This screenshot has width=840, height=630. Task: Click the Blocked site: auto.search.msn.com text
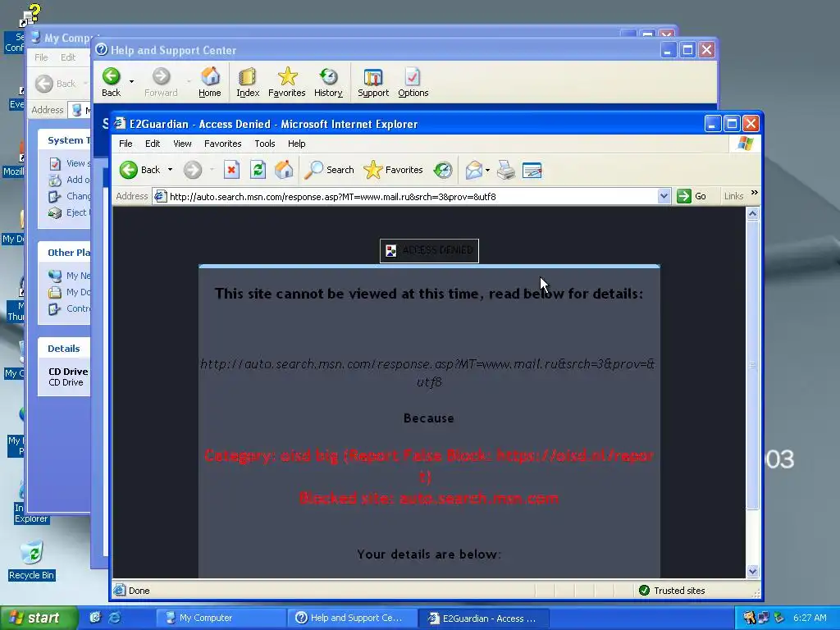pyautogui.click(x=428, y=498)
